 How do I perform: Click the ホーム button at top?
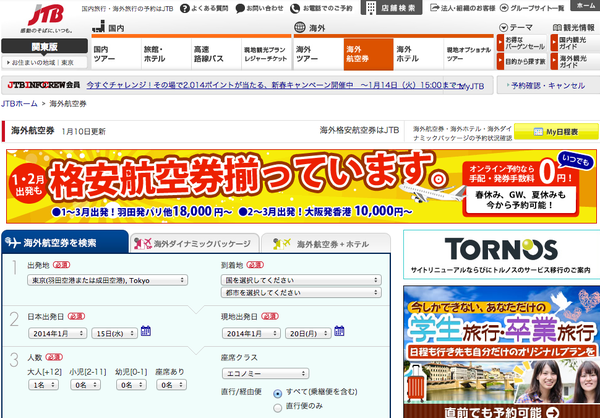pos(585,5)
